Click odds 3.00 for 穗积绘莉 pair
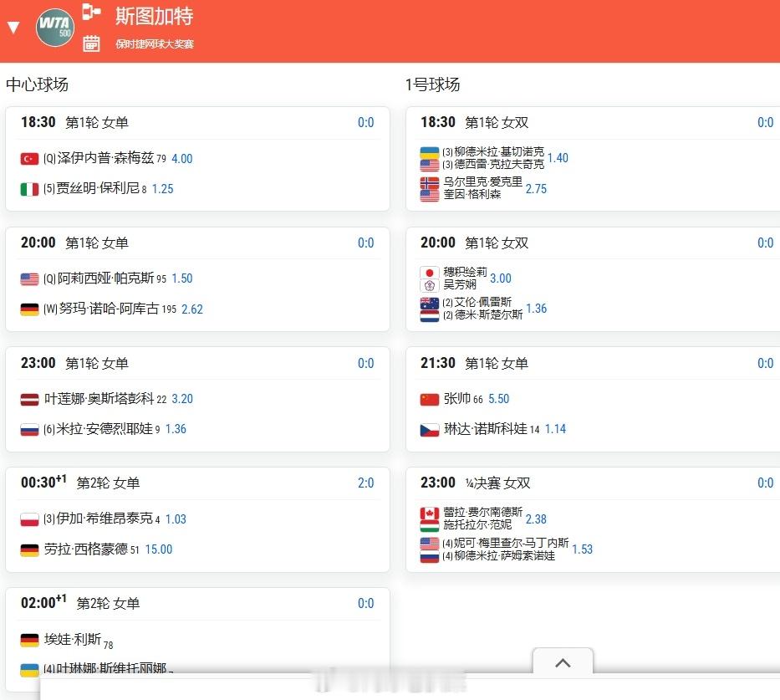780x700 pixels. tap(501, 278)
